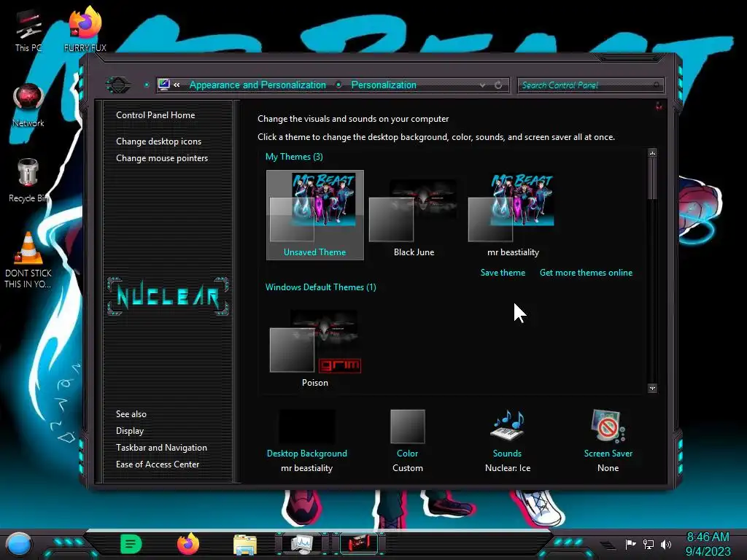The height and width of the screenshot is (560, 747).
Task: Open Action Center flag tray icon
Action: click(631, 544)
